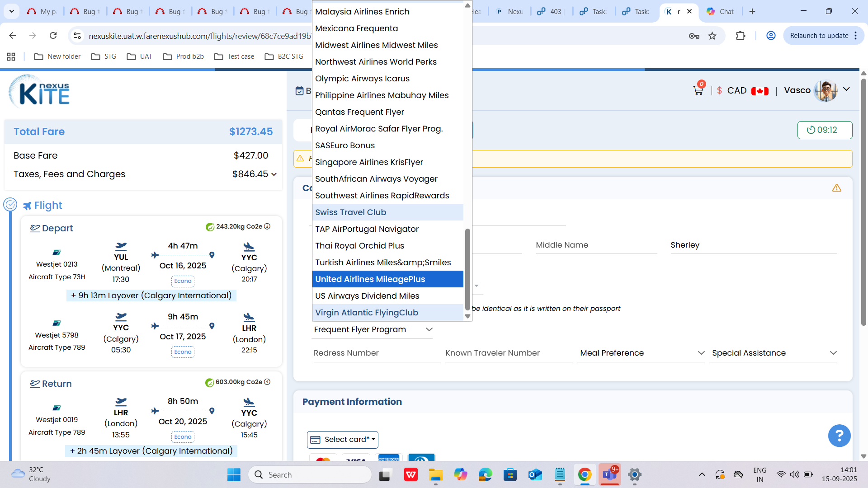Open Microsoft Teams from the taskbar
This screenshot has width=868, height=488.
(609, 474)
